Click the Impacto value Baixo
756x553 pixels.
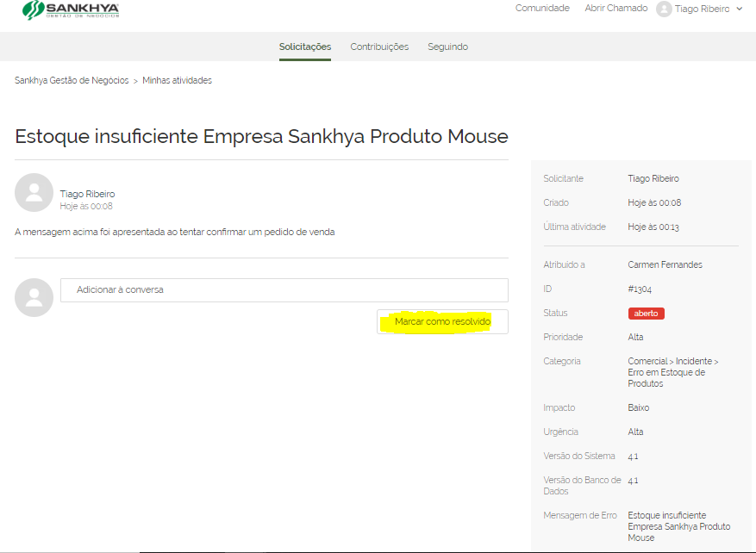coord(639,407)
